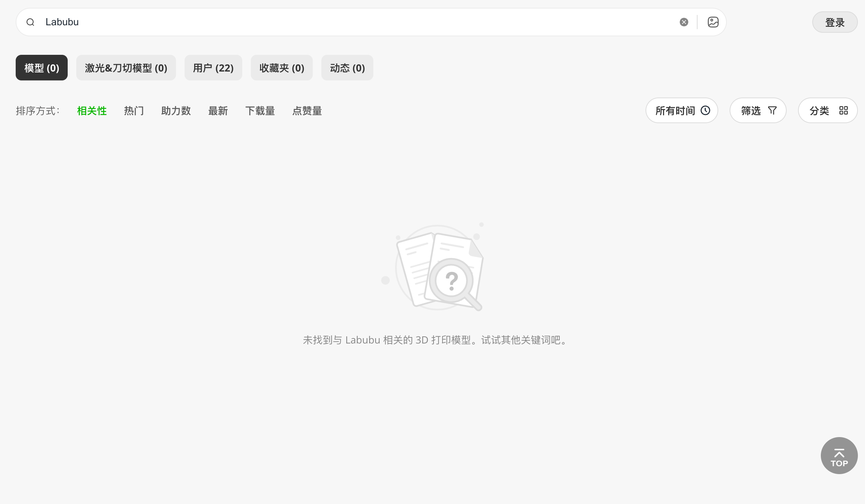The image size is (865, 504).
Task: Sort results by 助力数
Action: pyautogui.click(x=176, y=111)
